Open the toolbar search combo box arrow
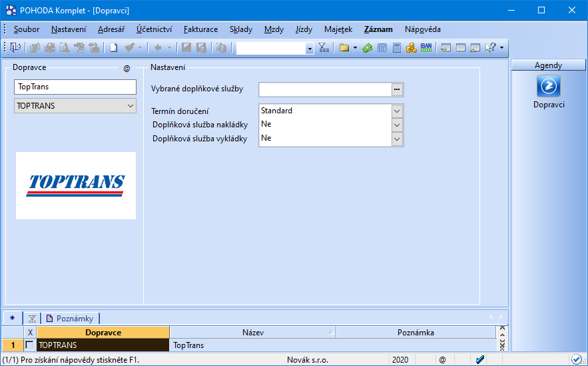The height and width of the screenshot is (366, 588). click(310, 49)
